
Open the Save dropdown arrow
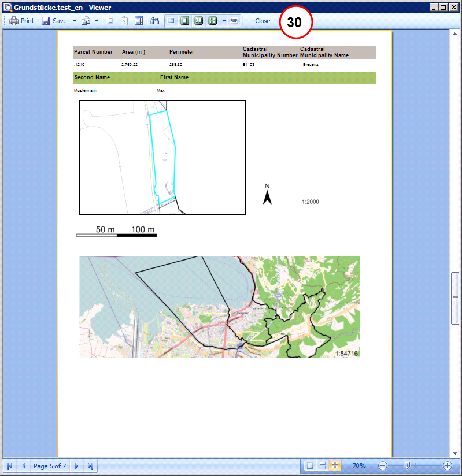point(75,21)
